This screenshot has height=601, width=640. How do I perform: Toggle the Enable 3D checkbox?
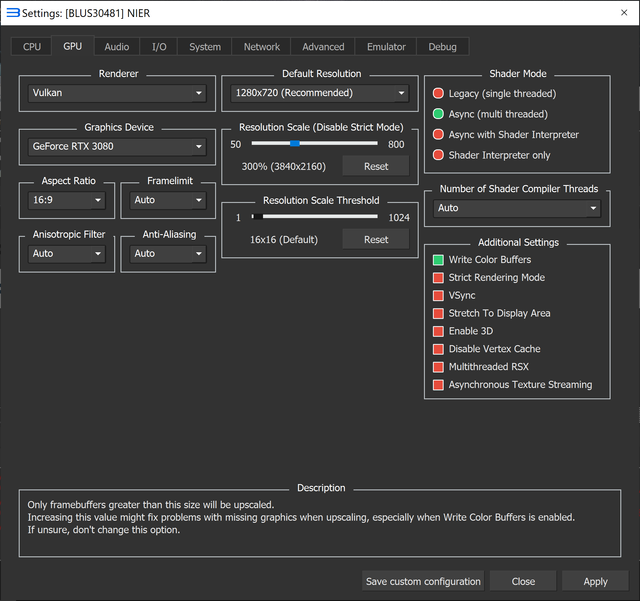pyautogui.click(x=463, y=331)
